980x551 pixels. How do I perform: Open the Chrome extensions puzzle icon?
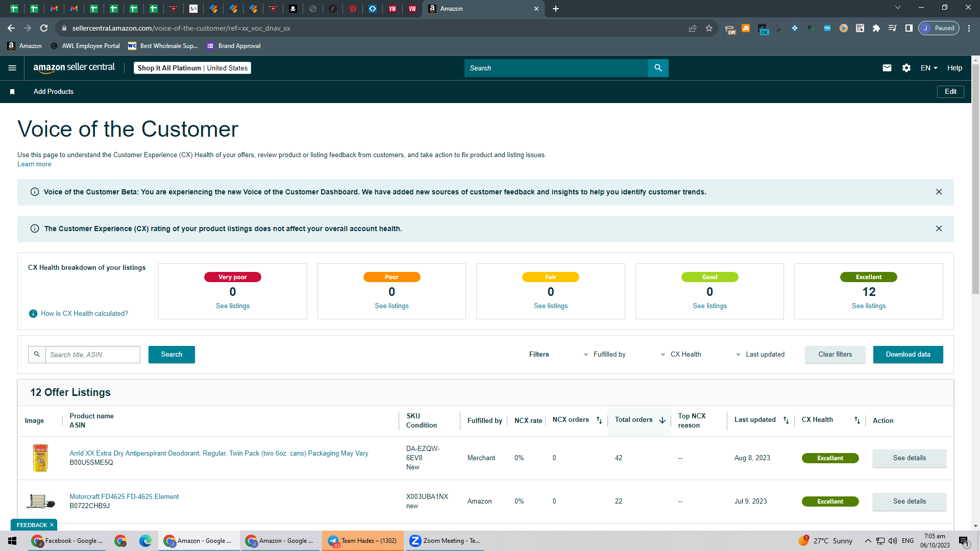(x=876, y=28)
